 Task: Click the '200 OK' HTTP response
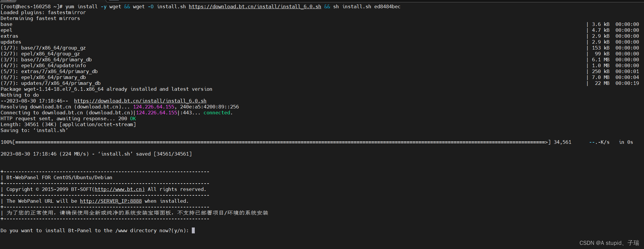pos(127,118)
